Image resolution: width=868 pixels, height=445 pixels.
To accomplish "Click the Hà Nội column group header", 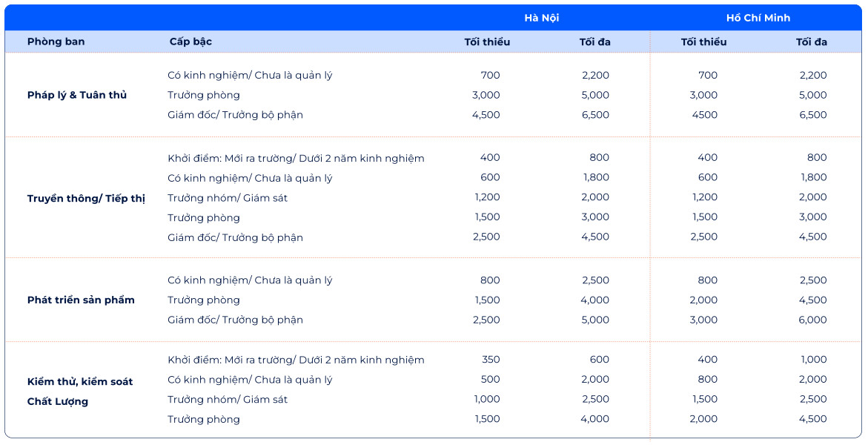I will [541, 18].
